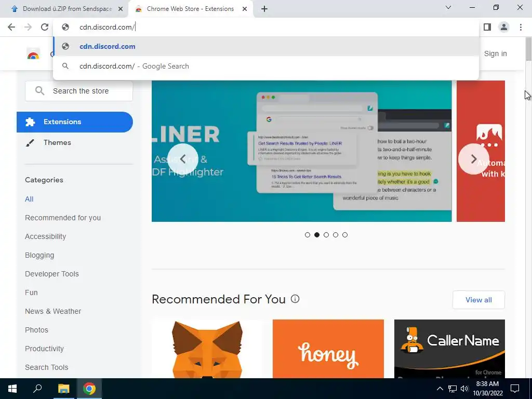Image resolution: width=532 pixels, height=399 pixels.
Task: Show the previous carousel slide
Action: [x=183, y=159]
